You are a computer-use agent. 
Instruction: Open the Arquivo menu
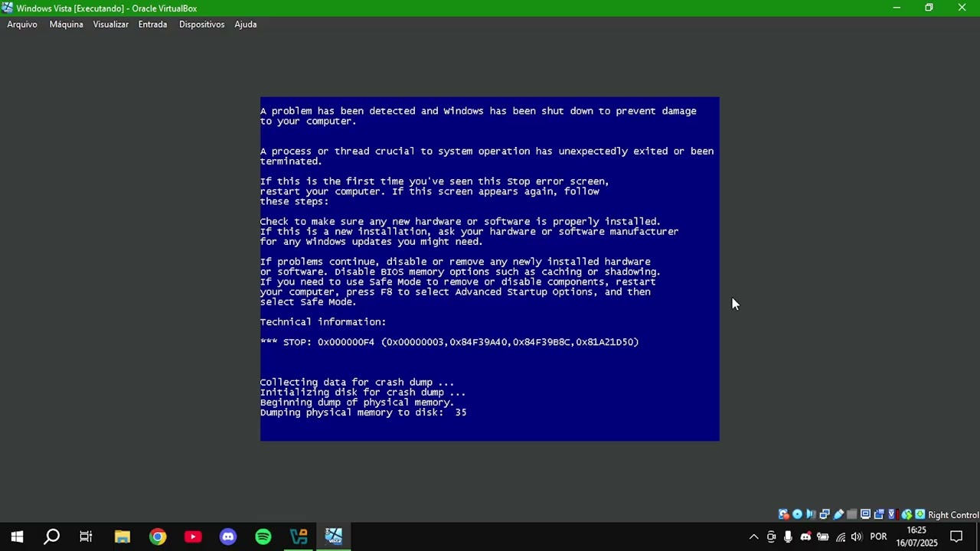point(22,24)
